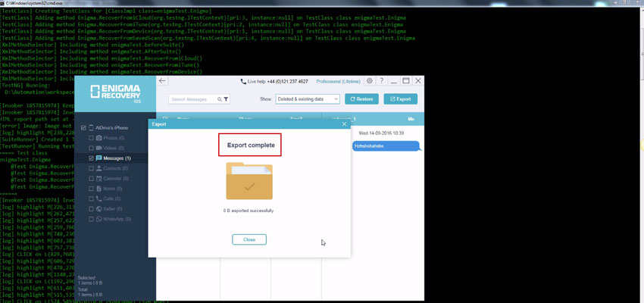The image size is (644, 303).
Task: Click the Messages speech bubble icon
Action: pos(99,158)
